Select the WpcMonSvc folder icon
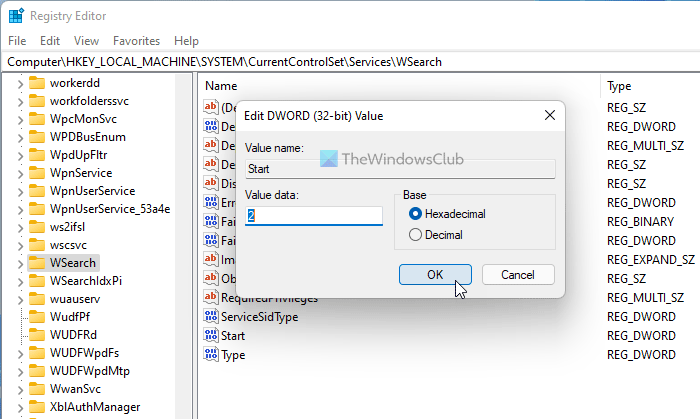Screen dimensions: 700x419 37,119
